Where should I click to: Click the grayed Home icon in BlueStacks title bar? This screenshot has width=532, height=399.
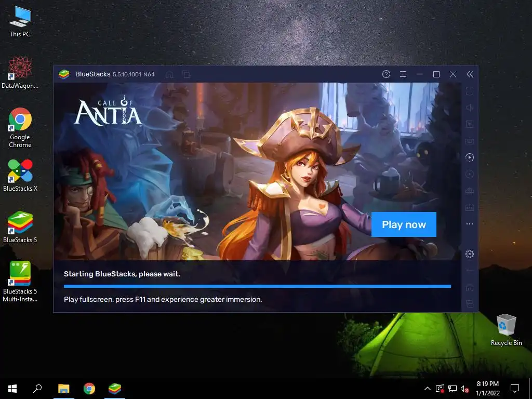click(169, 74)
